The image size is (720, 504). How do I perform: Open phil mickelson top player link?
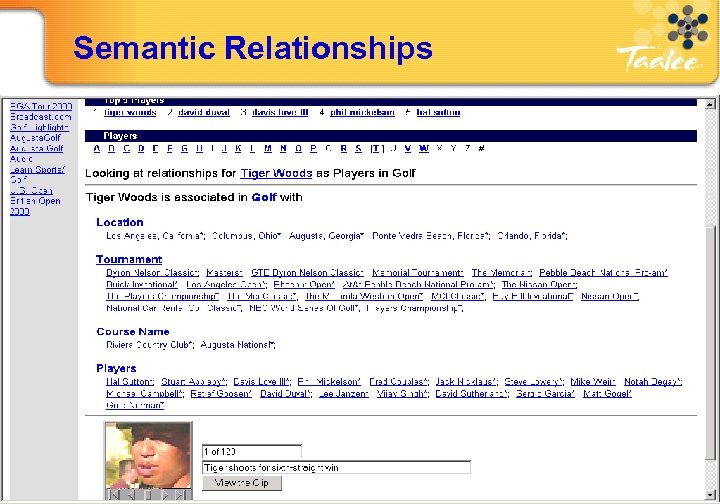(362, 112)
